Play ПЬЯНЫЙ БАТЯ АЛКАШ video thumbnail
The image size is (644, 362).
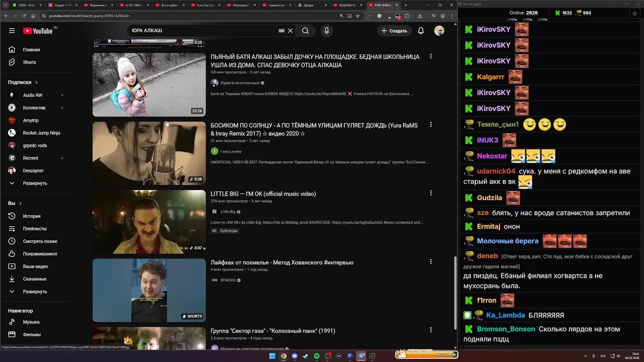click(149, 85)
